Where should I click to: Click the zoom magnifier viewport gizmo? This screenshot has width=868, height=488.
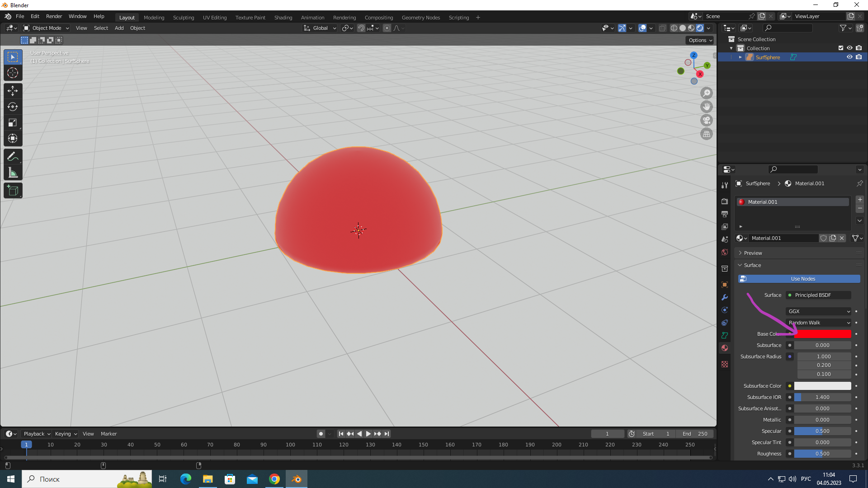pos(707,93)
